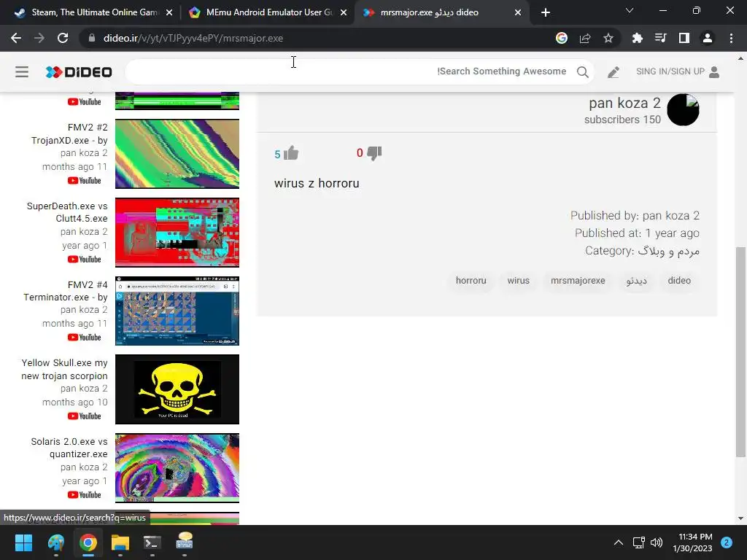
Task: Open the clock and date panel
Action: point(694,542)
